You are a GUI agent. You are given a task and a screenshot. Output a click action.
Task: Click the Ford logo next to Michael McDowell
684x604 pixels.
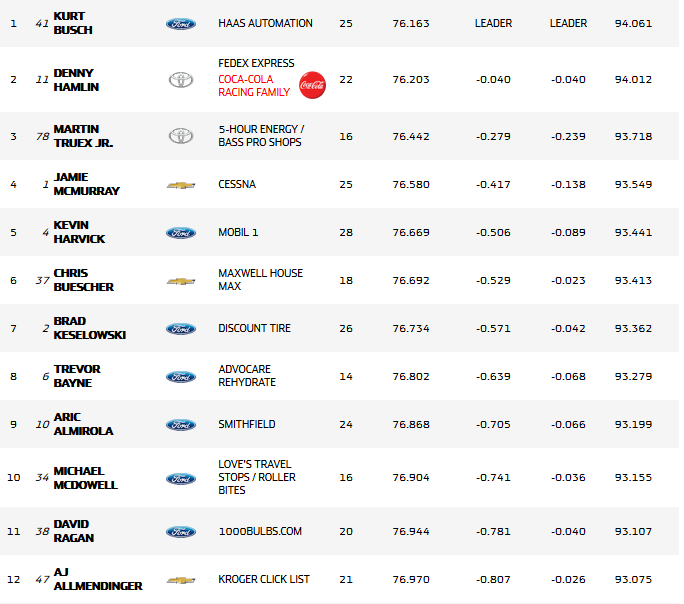tap(180, 478)
